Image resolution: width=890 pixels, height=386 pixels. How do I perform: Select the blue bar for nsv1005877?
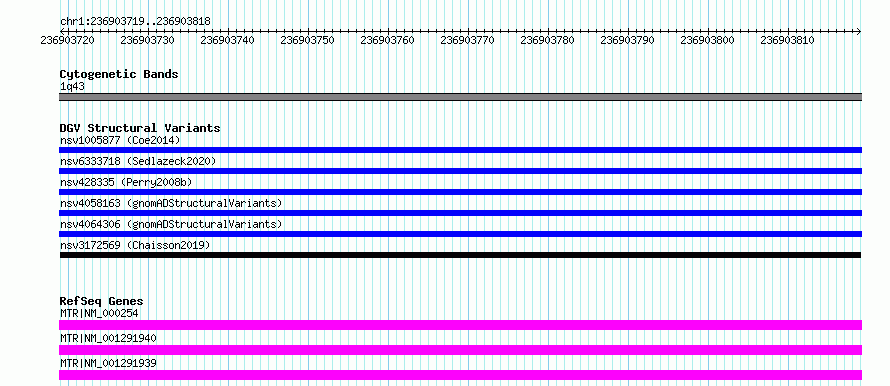[x=460, y=150]
